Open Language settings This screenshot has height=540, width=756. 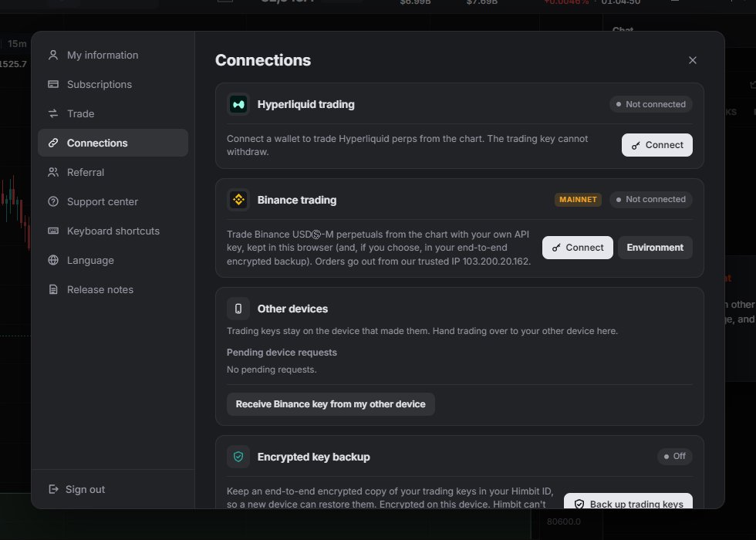coord(113,261)
